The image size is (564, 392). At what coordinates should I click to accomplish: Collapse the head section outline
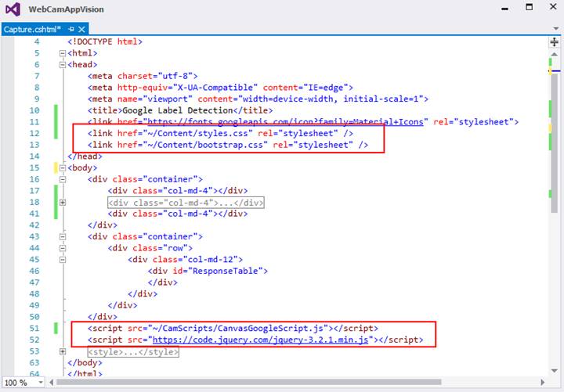tap(63, 65)
